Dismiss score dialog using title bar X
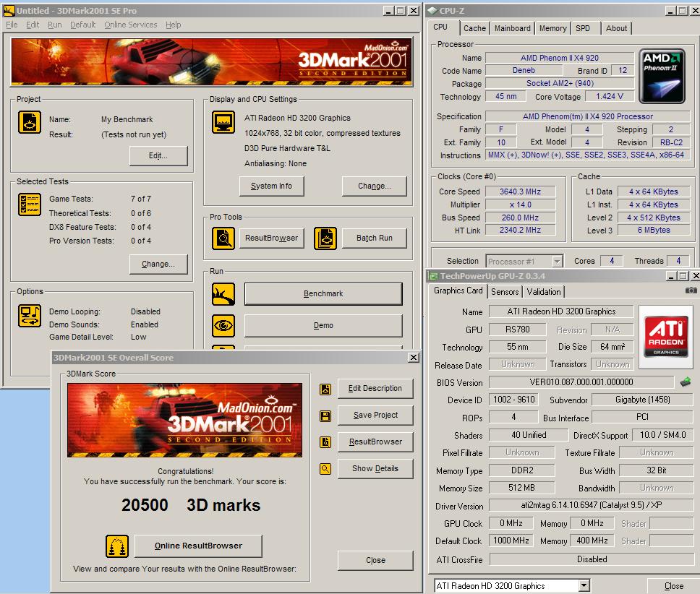Image resolution: width=700 pixels, height=594 pixels. pyautogui.click(x=414, y=357)
